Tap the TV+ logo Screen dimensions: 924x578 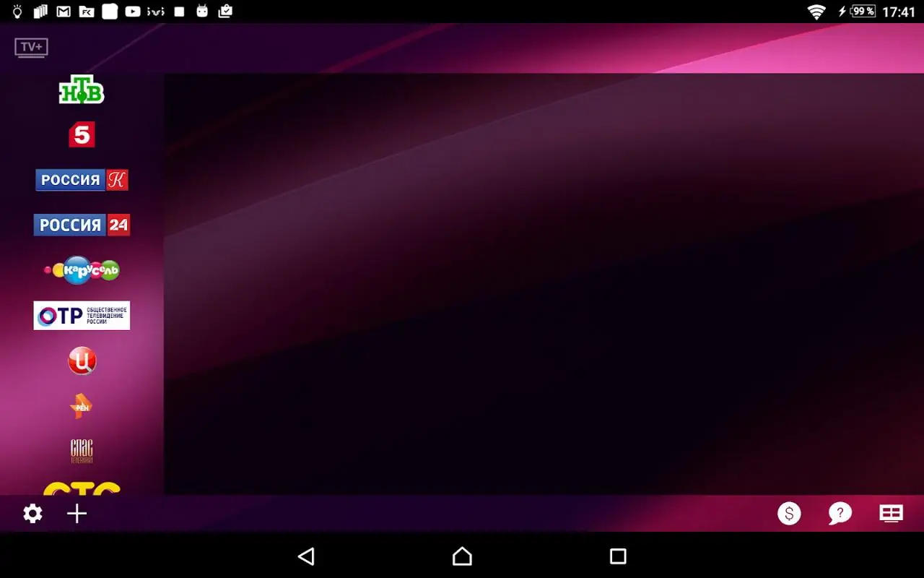point(31,48)
